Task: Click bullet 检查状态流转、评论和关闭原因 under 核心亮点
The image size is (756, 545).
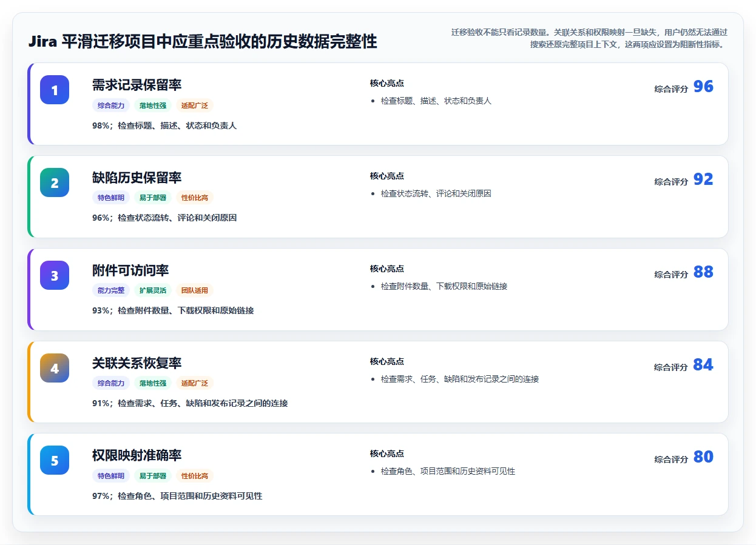Action: 436,193
